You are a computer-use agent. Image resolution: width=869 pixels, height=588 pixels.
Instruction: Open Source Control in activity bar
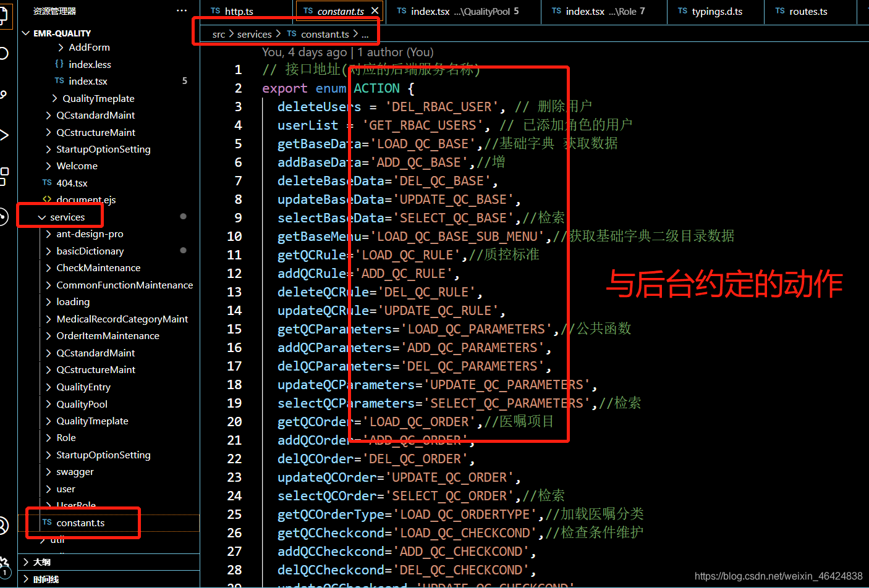tap(4, 94)
